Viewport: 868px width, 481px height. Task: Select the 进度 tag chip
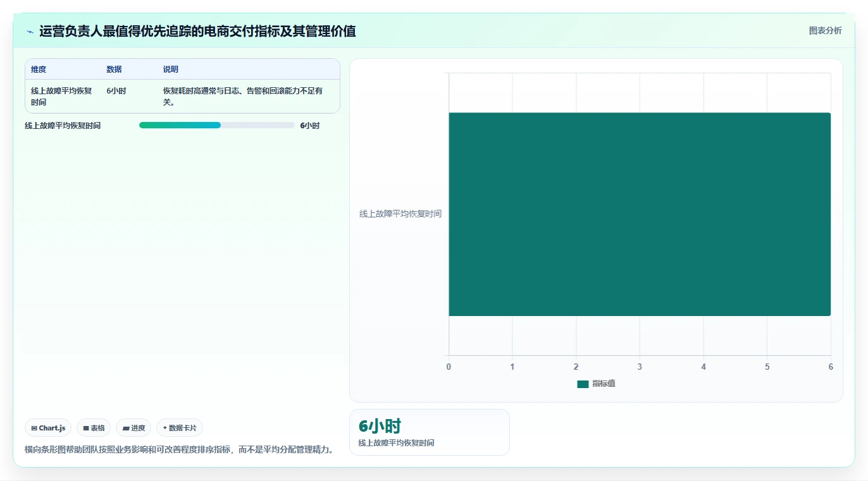click(133, 428)
